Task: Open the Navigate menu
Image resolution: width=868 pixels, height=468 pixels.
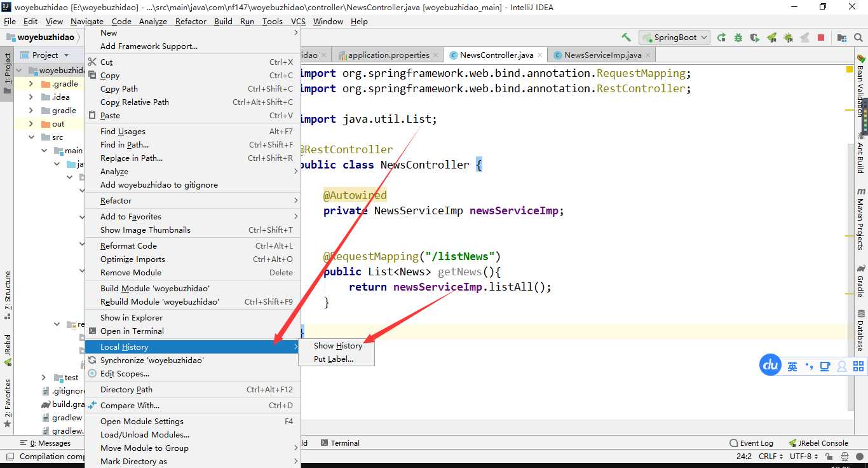Action: click(87, 22)
